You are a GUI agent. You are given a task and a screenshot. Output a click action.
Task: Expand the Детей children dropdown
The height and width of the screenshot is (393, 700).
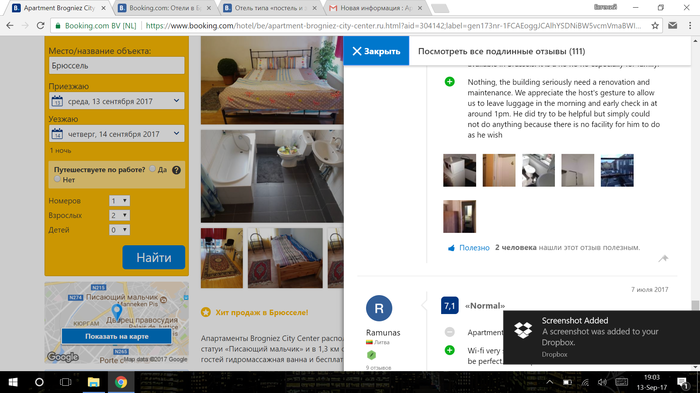119,230
